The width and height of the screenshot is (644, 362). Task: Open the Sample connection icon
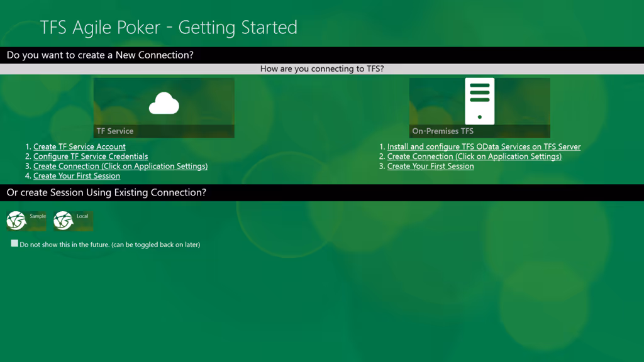26,221
